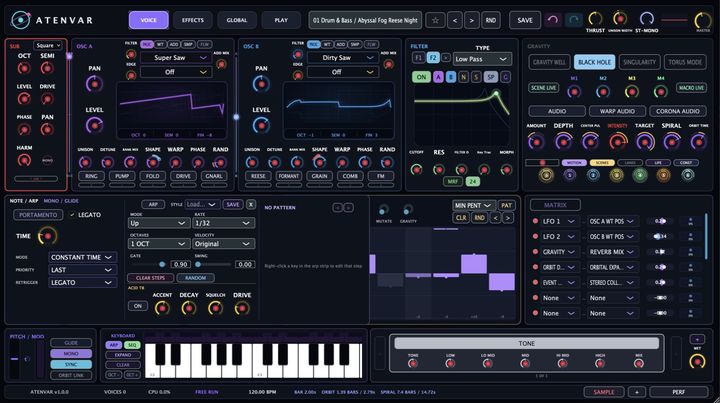The width and height of the screenshot is (720, 403).
Task: Click the SAMPLE button
Action: click(604, 392)
